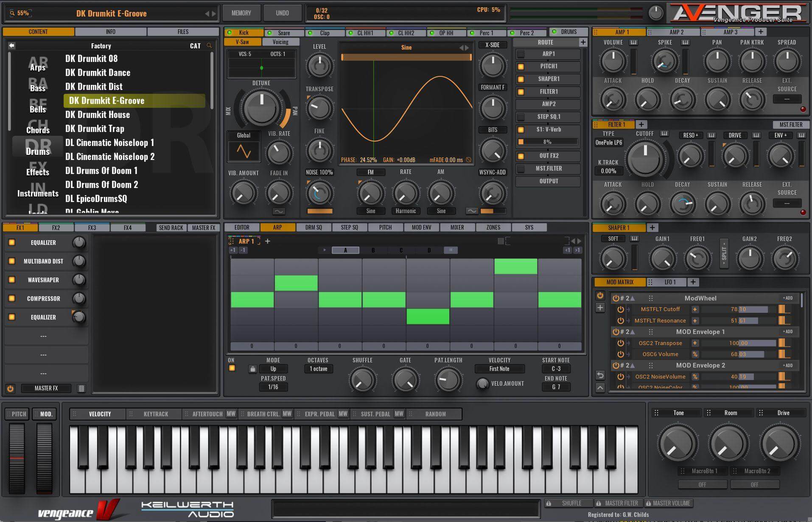Click the browser search magnifier icon
This screenshot has width=812, height=522.
coord(209,45)
